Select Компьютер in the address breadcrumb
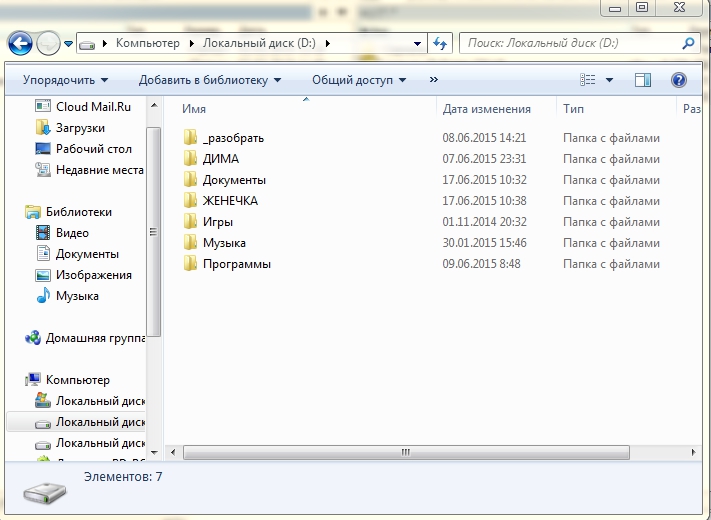This screenshot has width=711, height=520. click(147, 44)
